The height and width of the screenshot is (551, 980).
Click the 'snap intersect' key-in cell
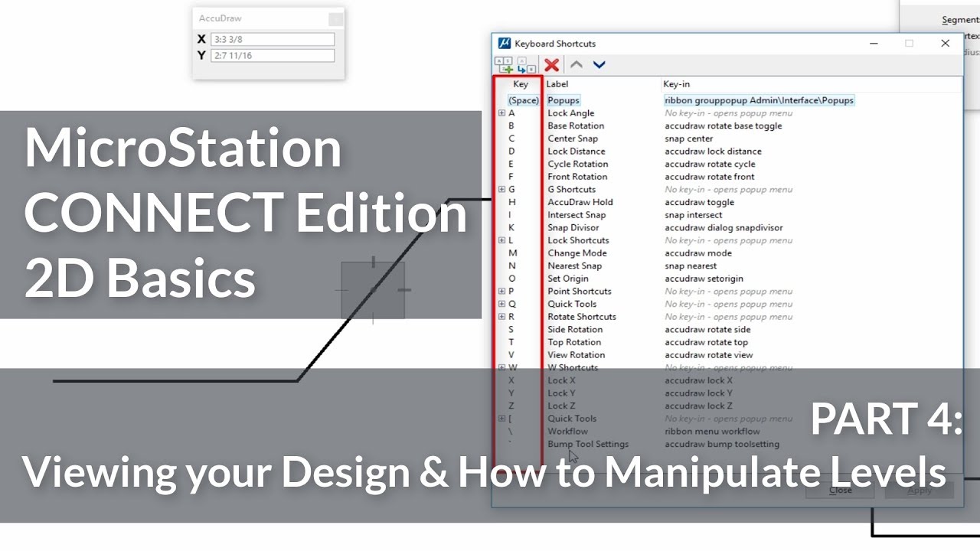click(694, 215)
